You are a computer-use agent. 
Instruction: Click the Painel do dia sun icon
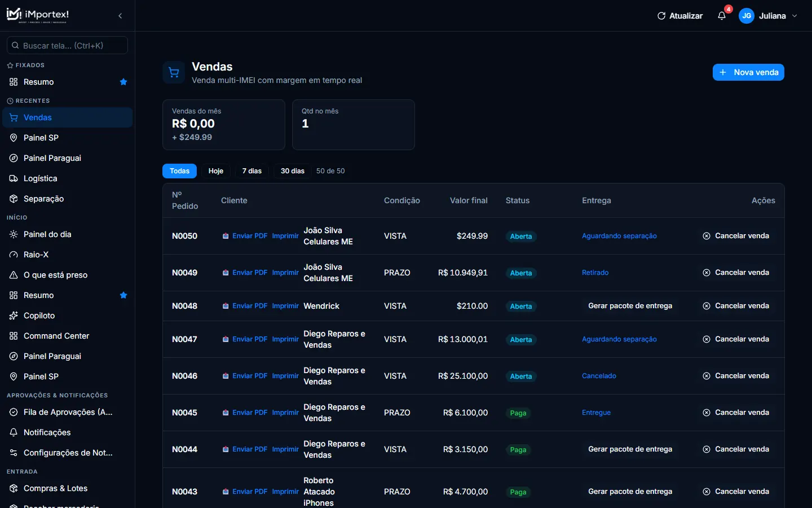point(14,234)
